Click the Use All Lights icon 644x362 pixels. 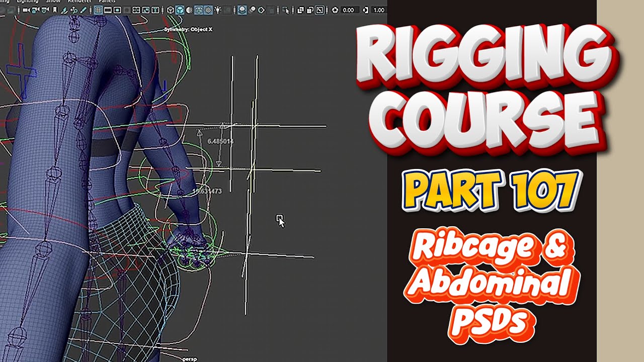(218, 10)
